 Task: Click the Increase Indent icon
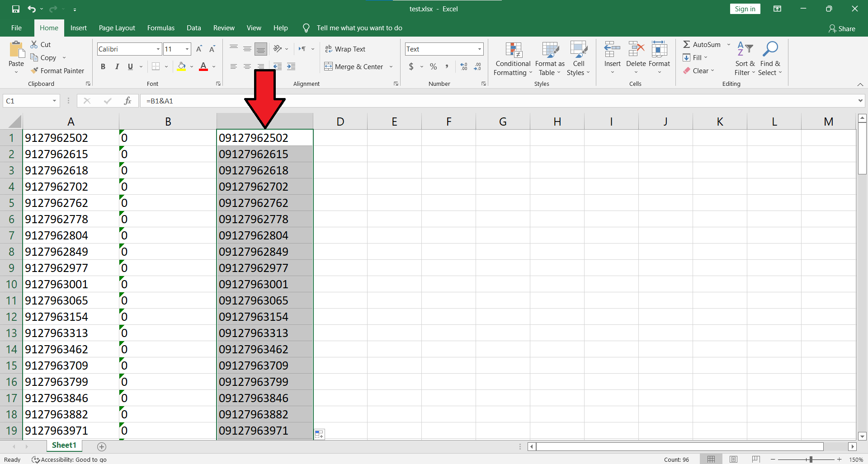[x=291, y=67]
